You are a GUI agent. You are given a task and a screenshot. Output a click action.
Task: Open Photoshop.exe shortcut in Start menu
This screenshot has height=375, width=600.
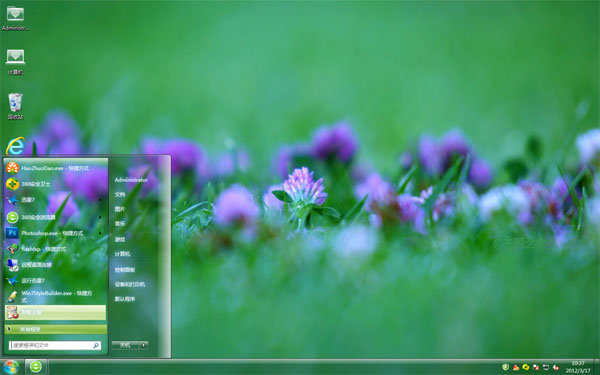pos(56,233)
